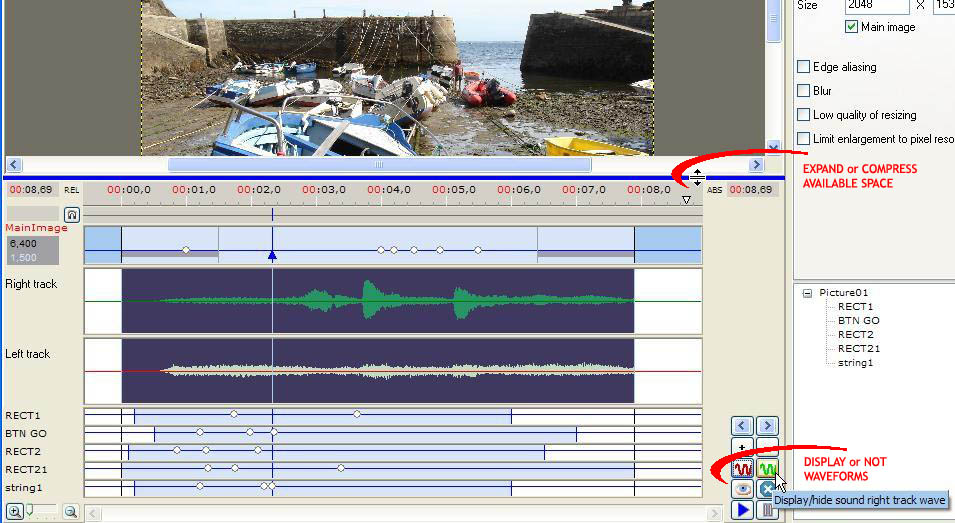This screenshot has width=955, height=523.
Task: Click the first keyframe on string1 row
Action: tap(200, 486)
